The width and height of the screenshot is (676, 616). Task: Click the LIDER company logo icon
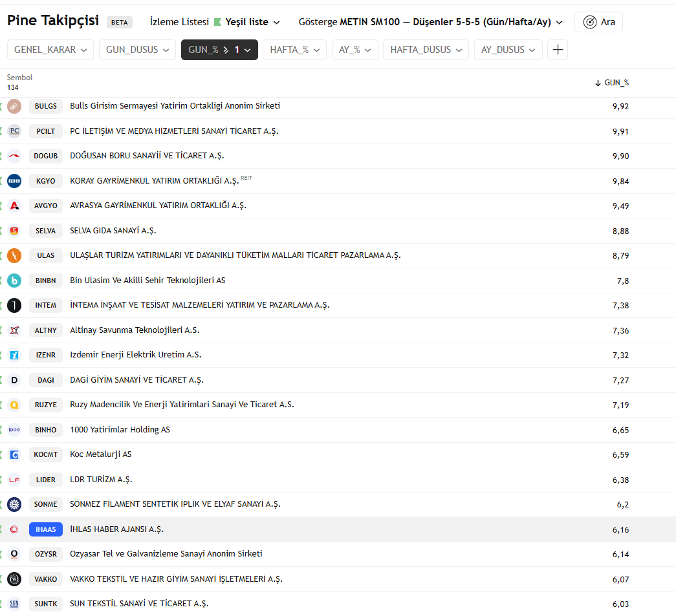(x=14, y=480)
